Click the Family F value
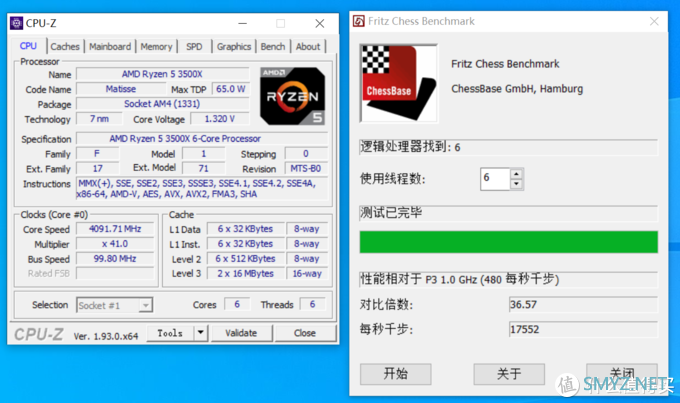This screenshot has height=403, width=680. click(98, 154)
